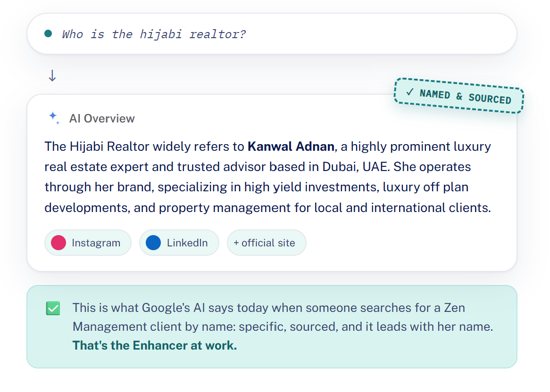Click the word SOURCED in the badge
The height and width of the screenshot is (392, 550).
(490, 99)
